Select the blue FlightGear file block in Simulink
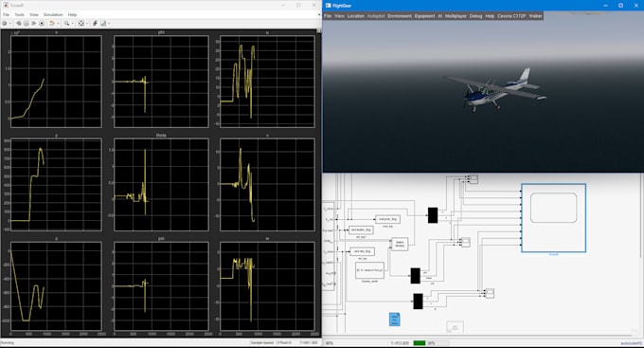The image size is (644, 348). 394,320
